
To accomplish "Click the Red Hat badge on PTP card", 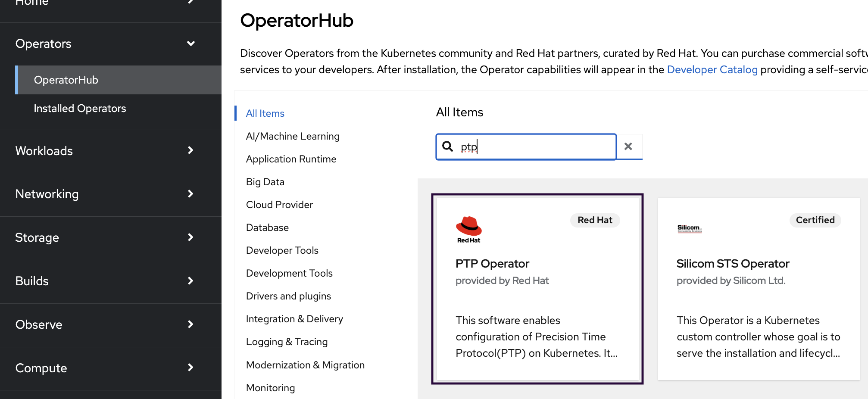I will [595, 220].
